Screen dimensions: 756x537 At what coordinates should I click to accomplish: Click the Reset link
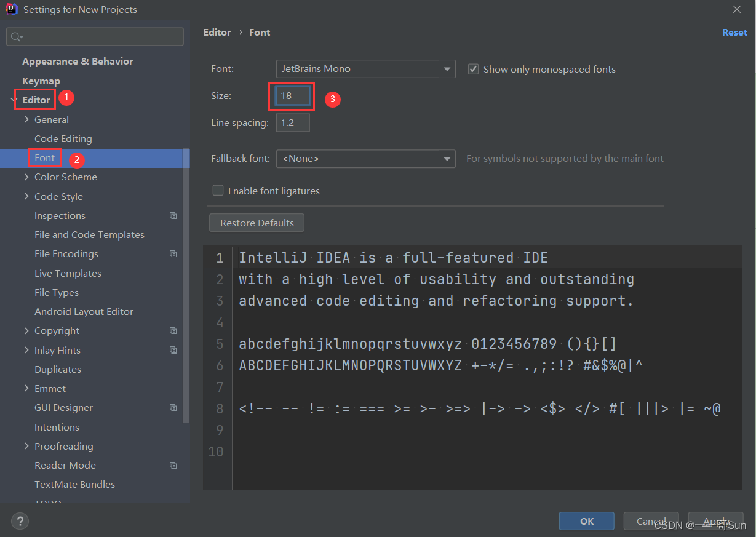pos(734,32)
